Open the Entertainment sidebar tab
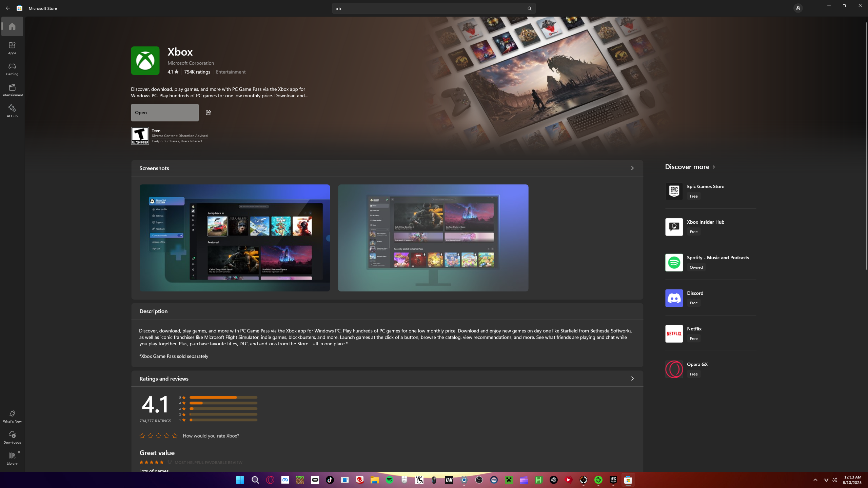The image size is (868, 488). [x=12, y=90]
